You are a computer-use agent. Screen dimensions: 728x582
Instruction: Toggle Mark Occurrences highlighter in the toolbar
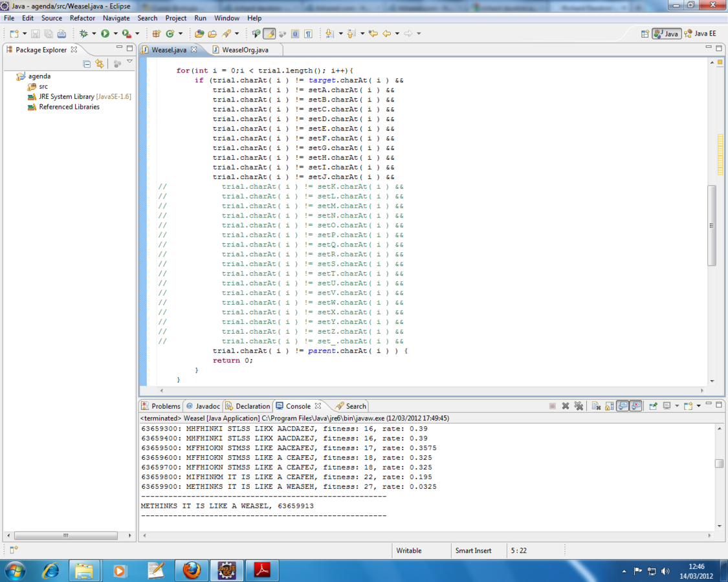(269, 34)
